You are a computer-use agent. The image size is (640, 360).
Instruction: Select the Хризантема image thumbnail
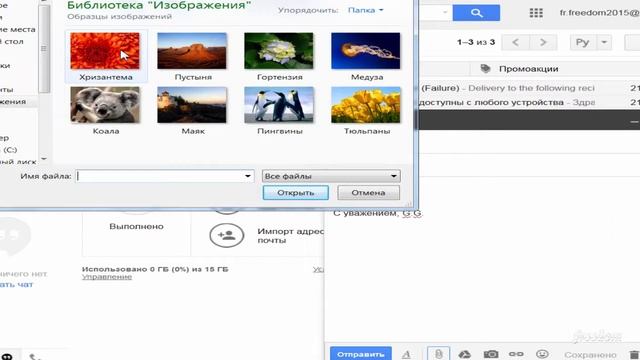105,51
